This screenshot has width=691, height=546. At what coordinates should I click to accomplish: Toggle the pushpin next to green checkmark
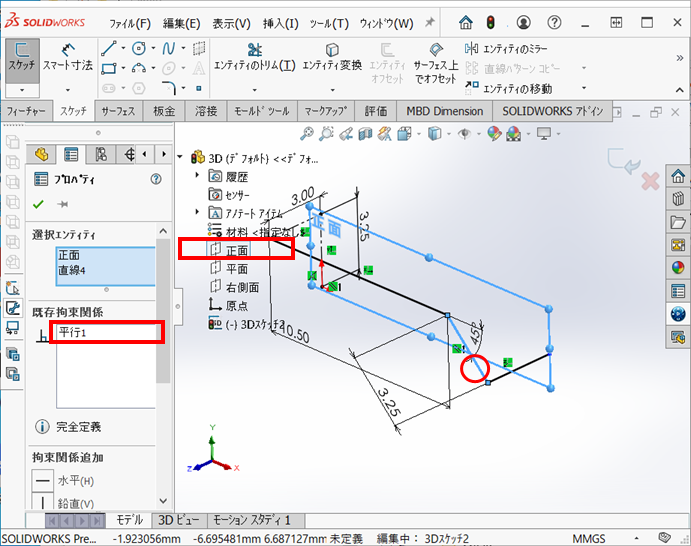[x=64, y=204]
